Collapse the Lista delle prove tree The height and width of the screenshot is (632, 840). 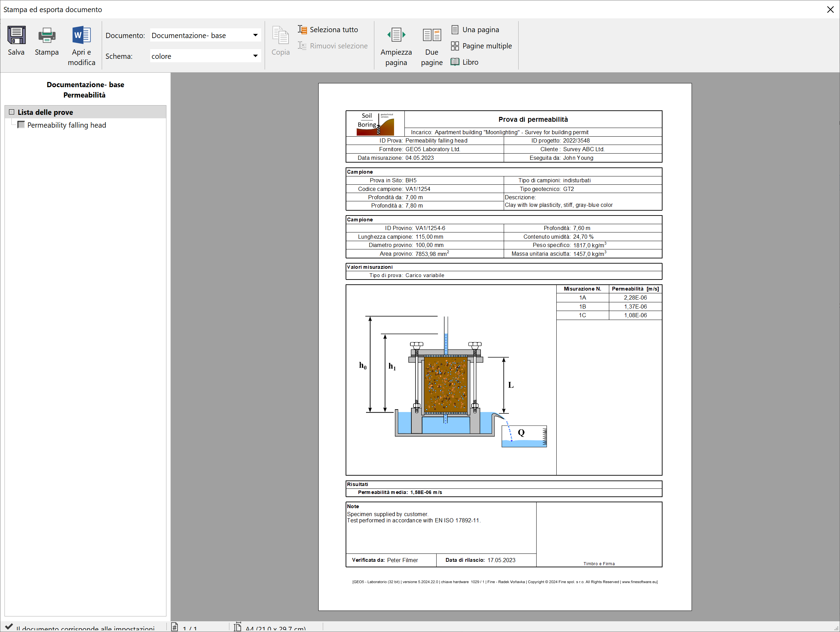[12, 112]
